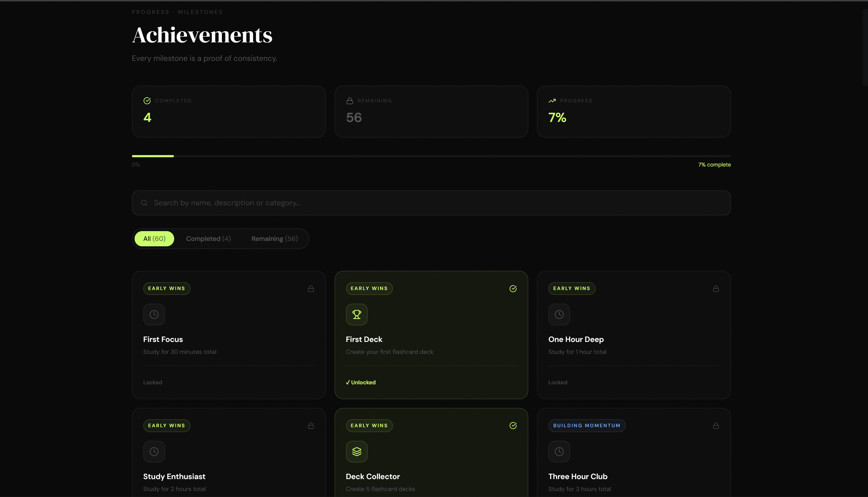Click the clock icon on First Focus card

pos(154,314)
